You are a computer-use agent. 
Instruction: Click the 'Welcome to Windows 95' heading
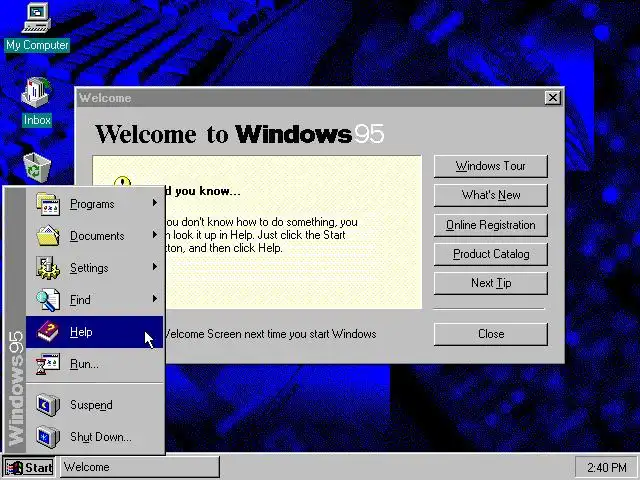[240, 134]
